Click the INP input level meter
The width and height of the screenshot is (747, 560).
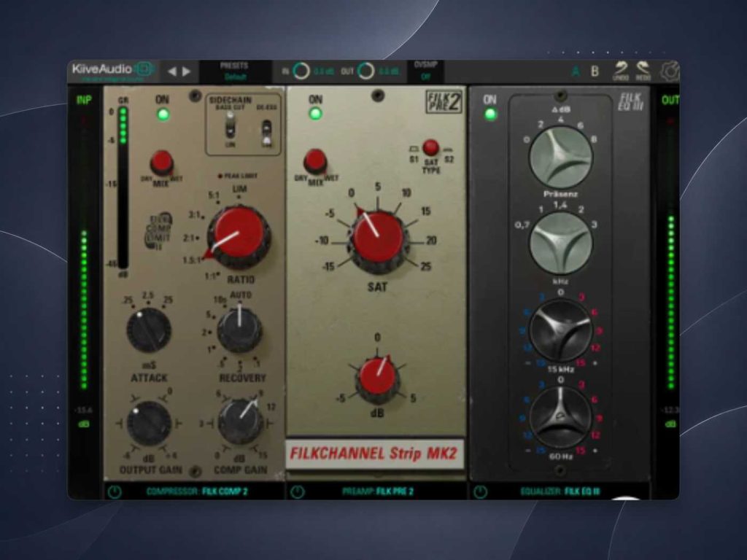tap(85, 253)
